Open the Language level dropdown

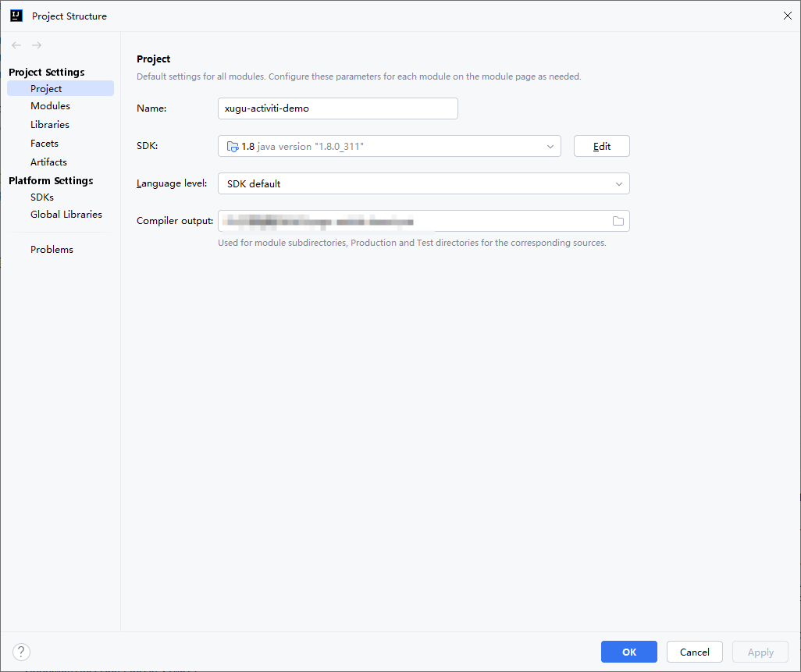[x=618, y=183]
